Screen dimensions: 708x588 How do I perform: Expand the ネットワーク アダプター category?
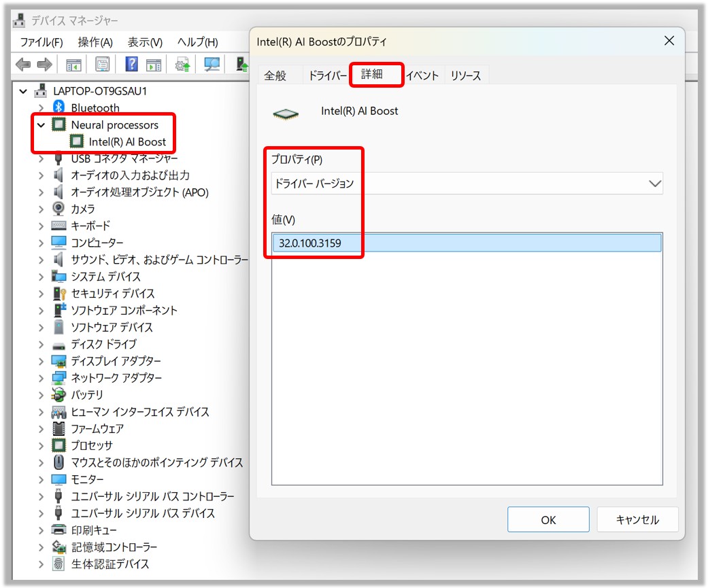[41, 378]
